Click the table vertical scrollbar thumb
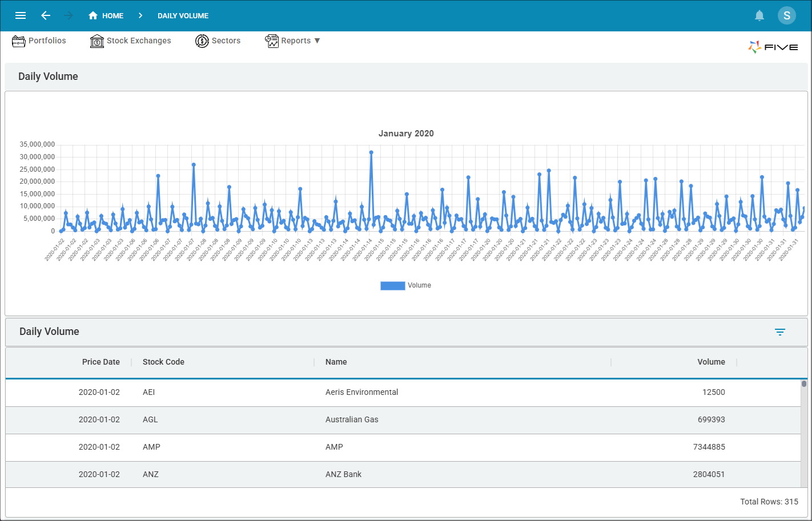The image size is (812, 521). pos(804,384)
